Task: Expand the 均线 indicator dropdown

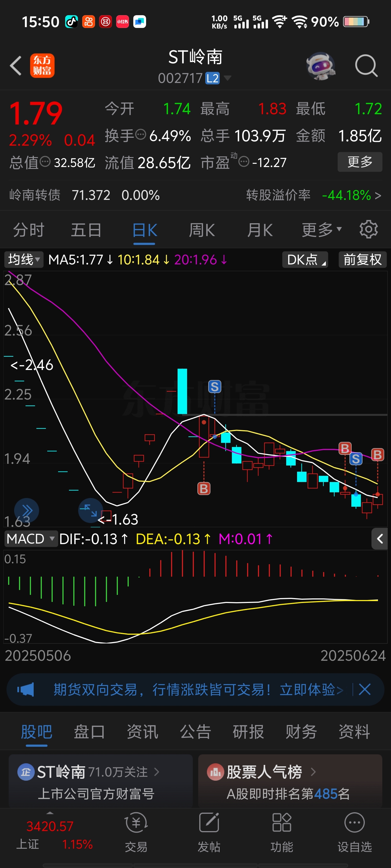Action: 24,260
